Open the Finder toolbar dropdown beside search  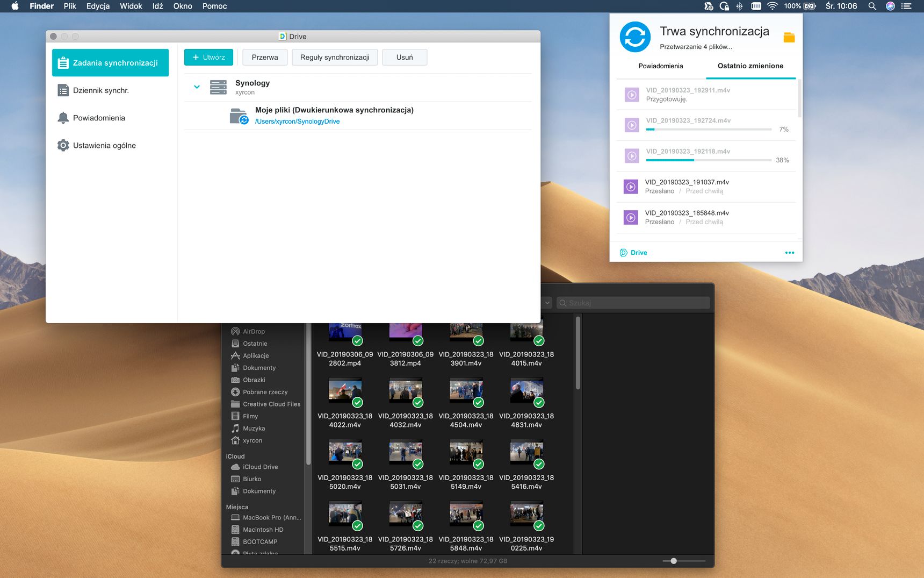coord(547,303)
